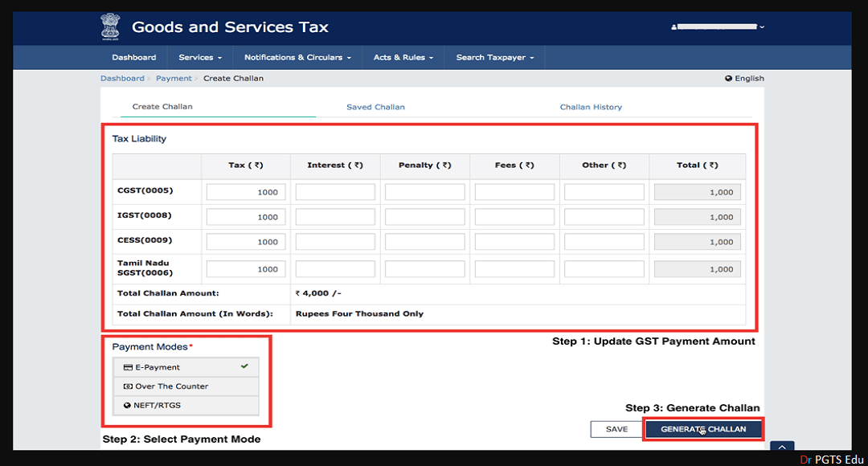Click the 'Penalty ( ₹)' column header
Image resolution: width=868 pixels, height=466 pixels.
pos(425,165)
